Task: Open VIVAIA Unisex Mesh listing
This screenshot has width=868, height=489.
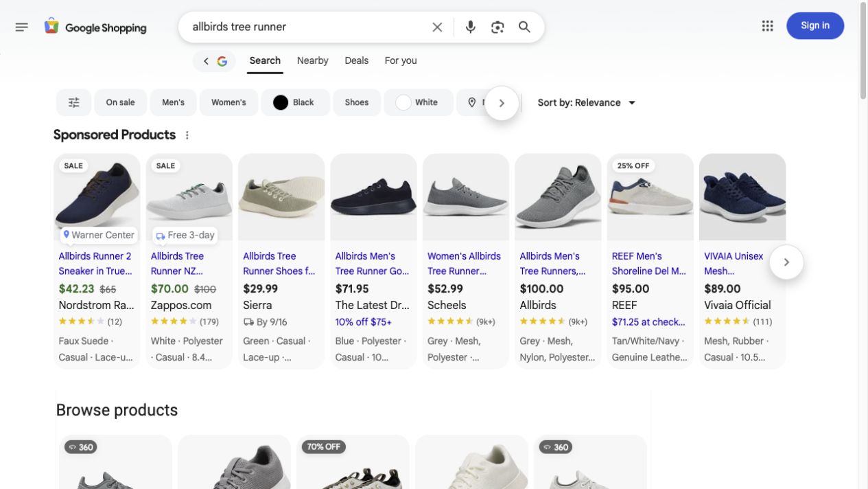Action: [x=734, y=263]
